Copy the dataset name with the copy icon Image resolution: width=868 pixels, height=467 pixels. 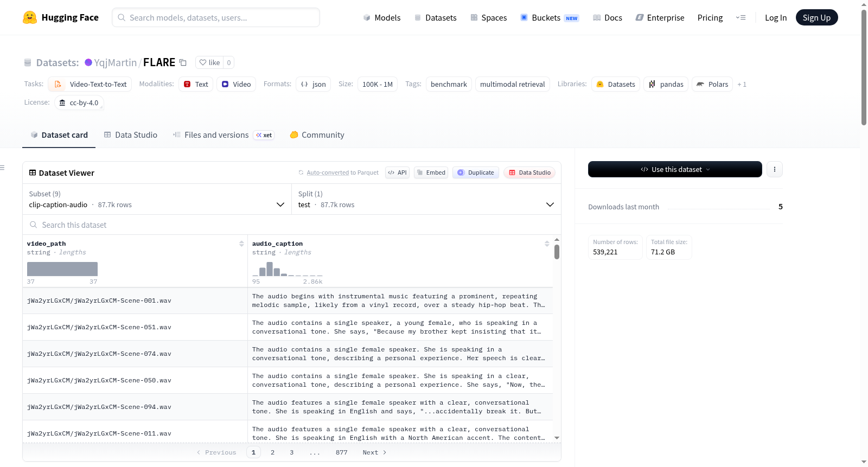[x=183, y=62]
